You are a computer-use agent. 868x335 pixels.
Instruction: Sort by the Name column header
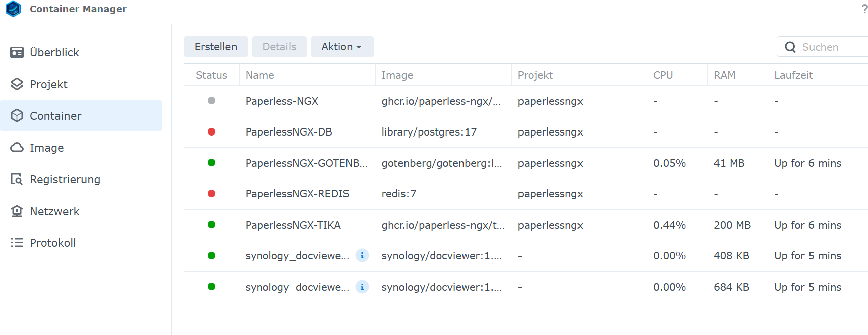[x=260, y=75]
